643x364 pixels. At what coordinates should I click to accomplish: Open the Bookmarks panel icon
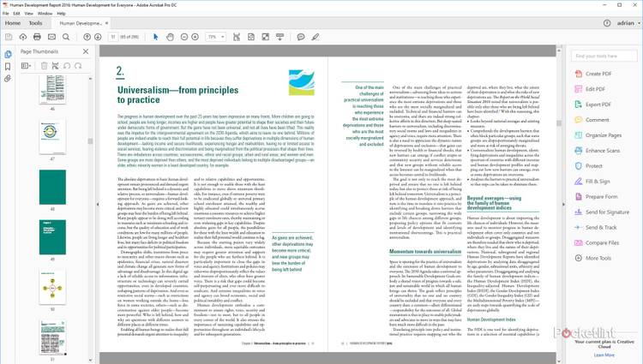(x=8, y=66)
